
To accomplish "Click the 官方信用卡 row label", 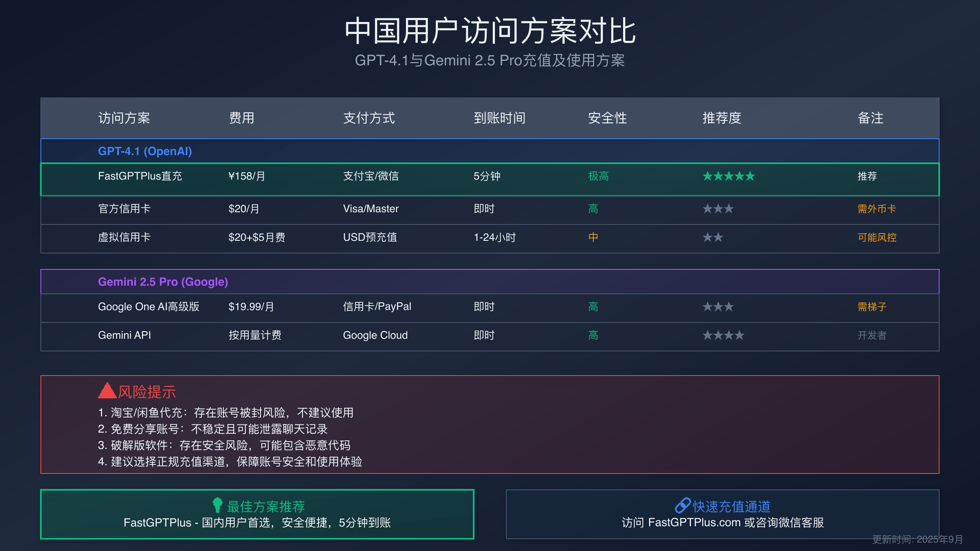I will [x=125, y=209].
